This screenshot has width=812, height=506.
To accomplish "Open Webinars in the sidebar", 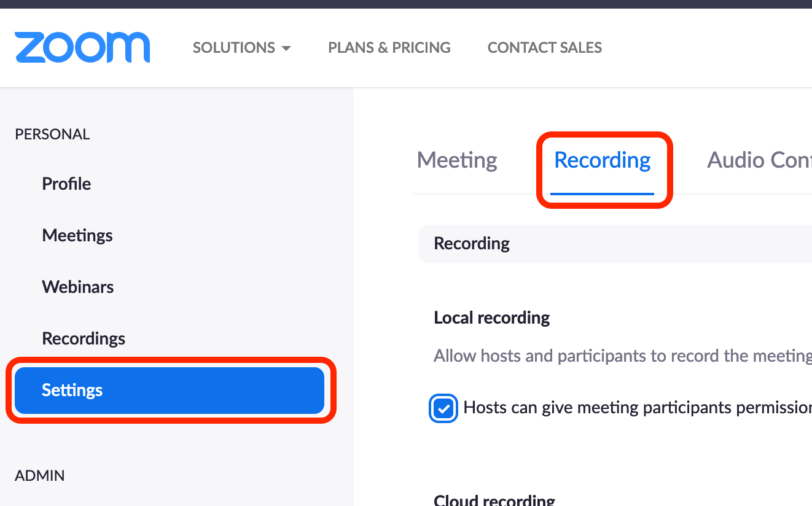I will click(78, 287).
